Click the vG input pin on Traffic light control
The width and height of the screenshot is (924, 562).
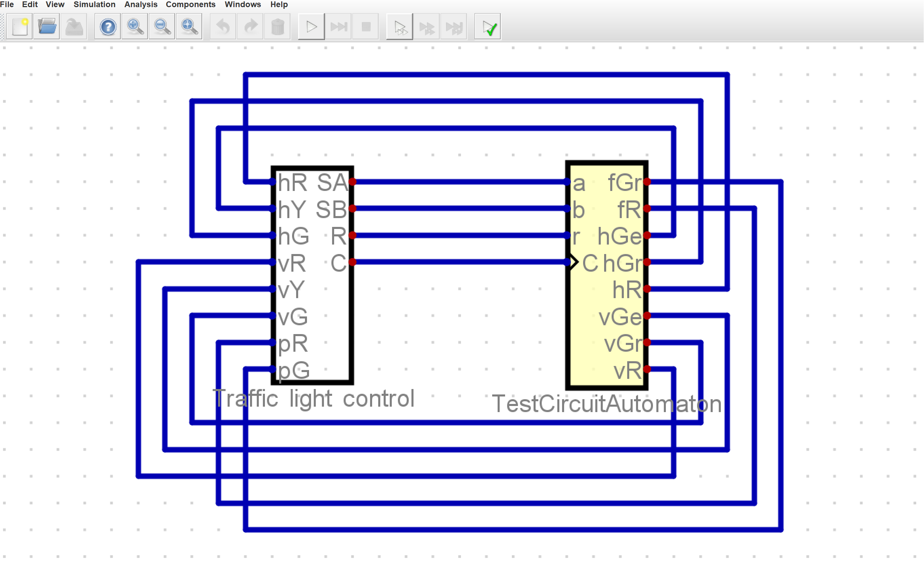[273, 316]
